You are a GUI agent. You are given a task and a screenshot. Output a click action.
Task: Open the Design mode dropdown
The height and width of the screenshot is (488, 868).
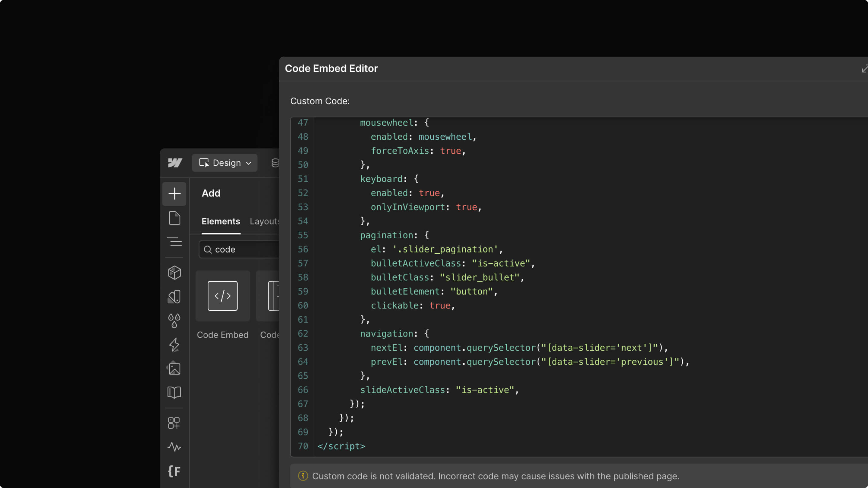pos(225,163)
